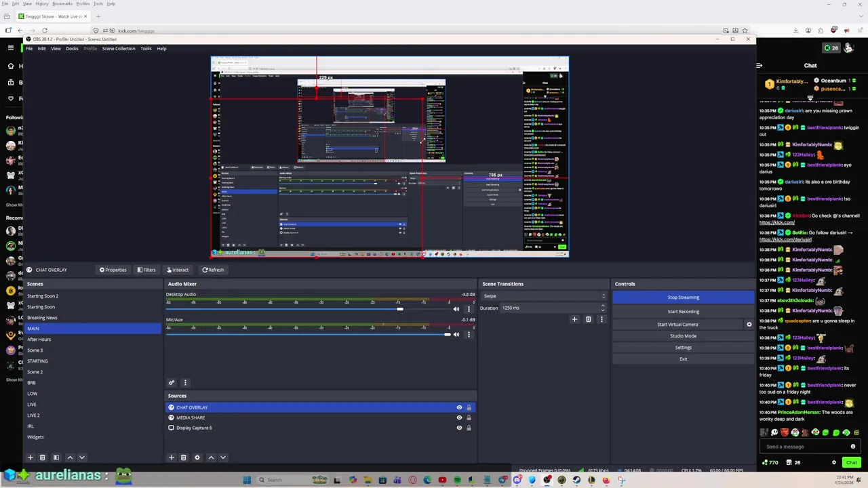The height and width of the screenshot is (488, 868).
Task: Hide the Display Capture 6 source
Action: click(459, 428)
